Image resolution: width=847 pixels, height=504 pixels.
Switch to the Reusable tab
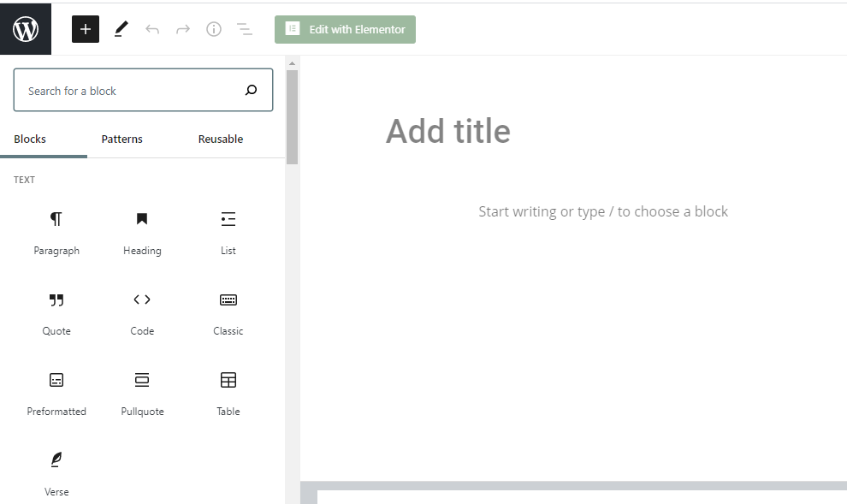pos(221,139)
